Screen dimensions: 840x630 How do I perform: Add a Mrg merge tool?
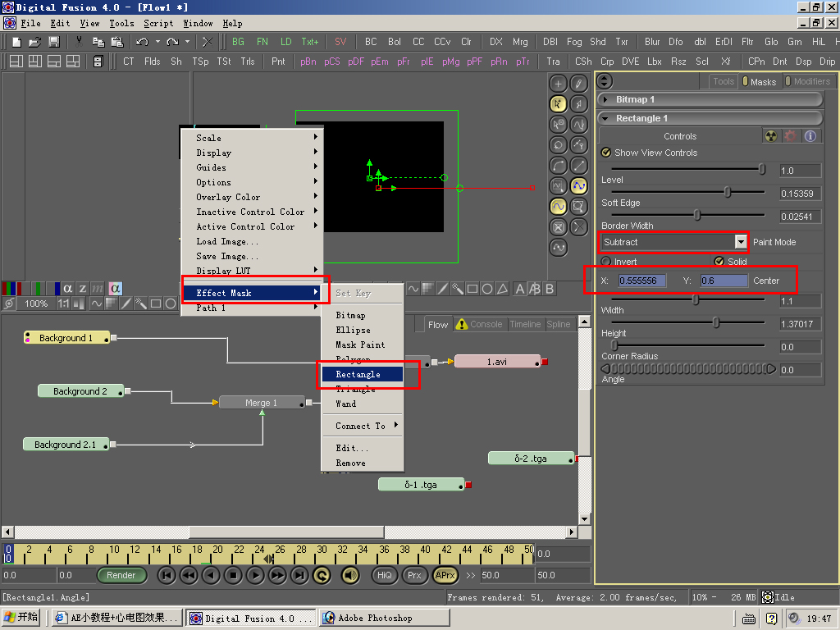click(x=519, y=42)
